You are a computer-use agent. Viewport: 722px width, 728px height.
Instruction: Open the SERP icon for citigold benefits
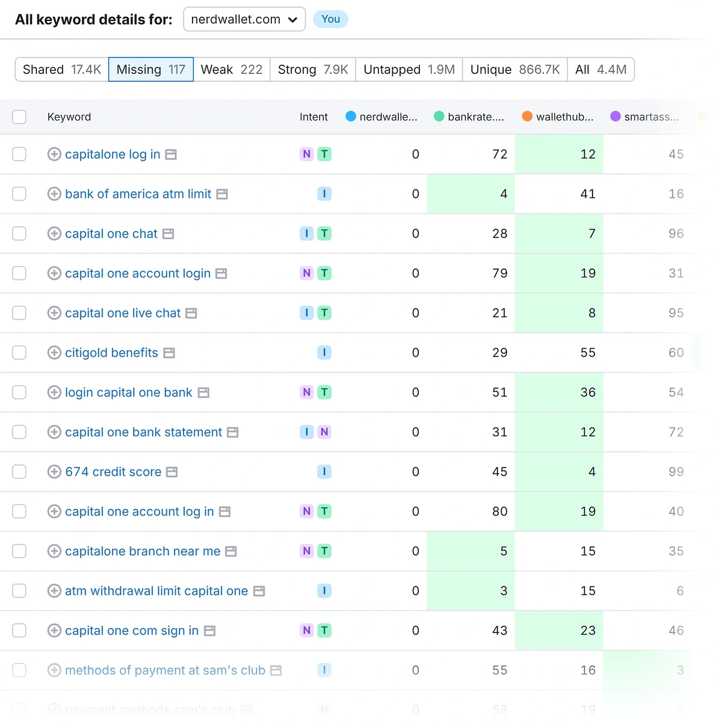click(169, 353)
